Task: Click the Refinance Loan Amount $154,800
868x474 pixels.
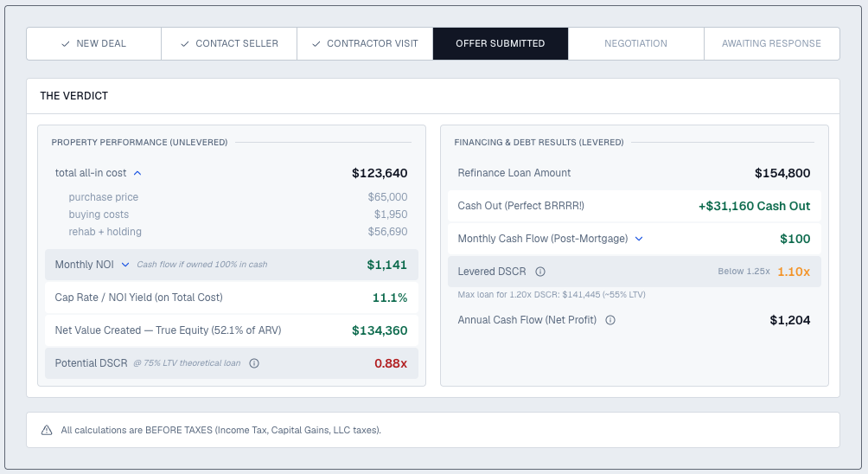Action: 782,173
